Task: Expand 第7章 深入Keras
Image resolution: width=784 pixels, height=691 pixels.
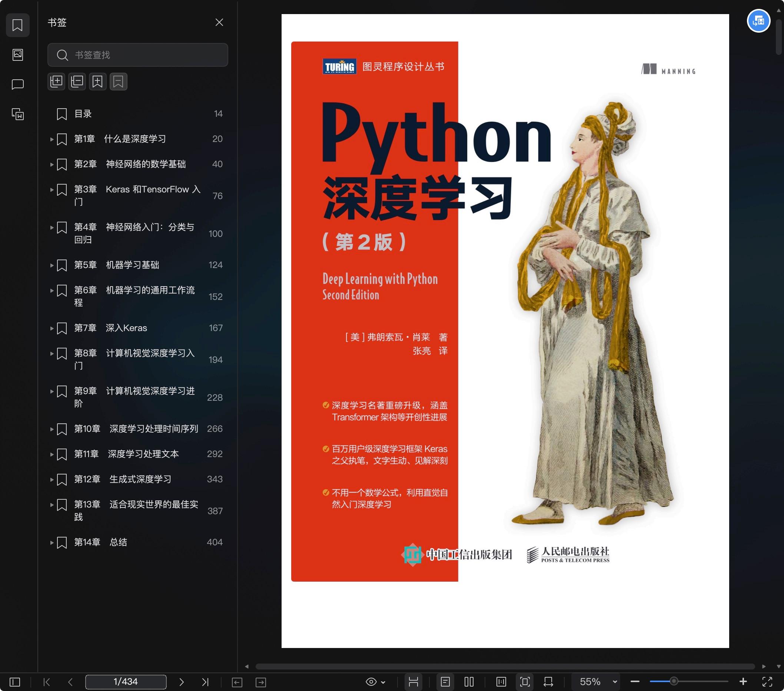Action: click(52, 328)
